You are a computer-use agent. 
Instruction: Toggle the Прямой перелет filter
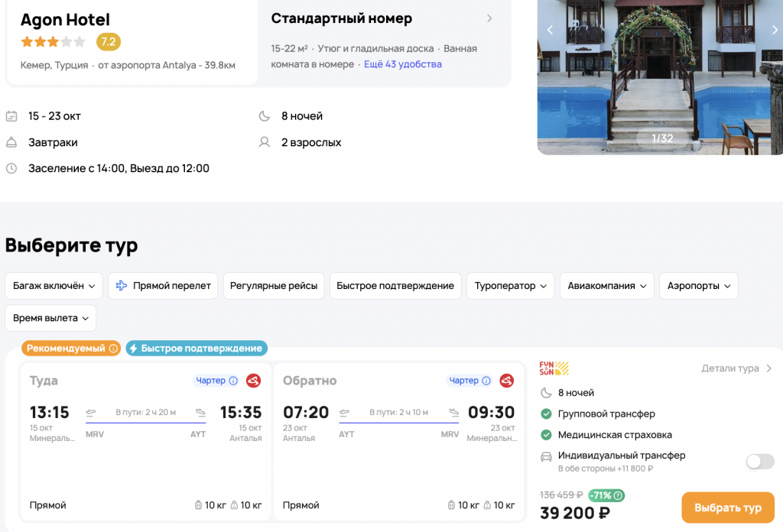163,286
